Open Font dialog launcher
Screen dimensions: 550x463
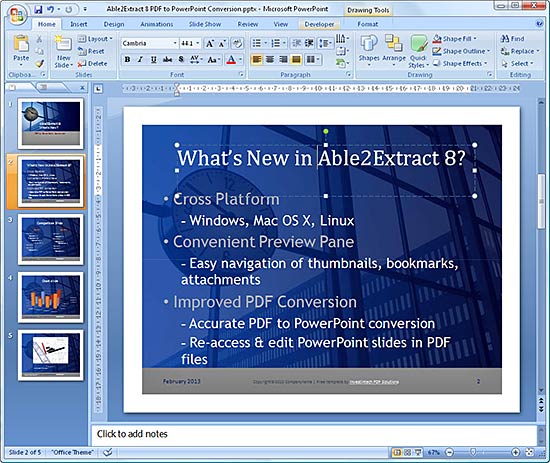pos(241,74)
